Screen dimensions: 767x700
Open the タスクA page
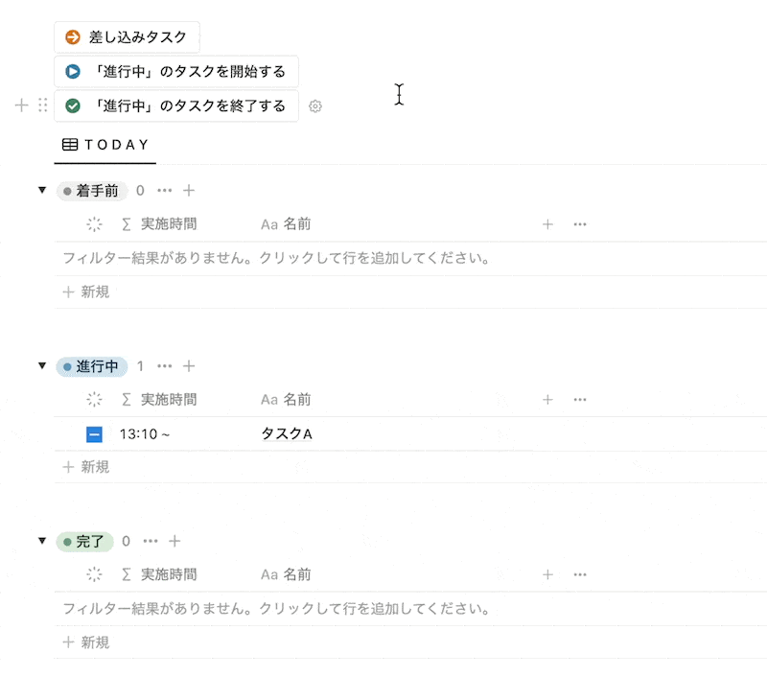pos(287,433)
